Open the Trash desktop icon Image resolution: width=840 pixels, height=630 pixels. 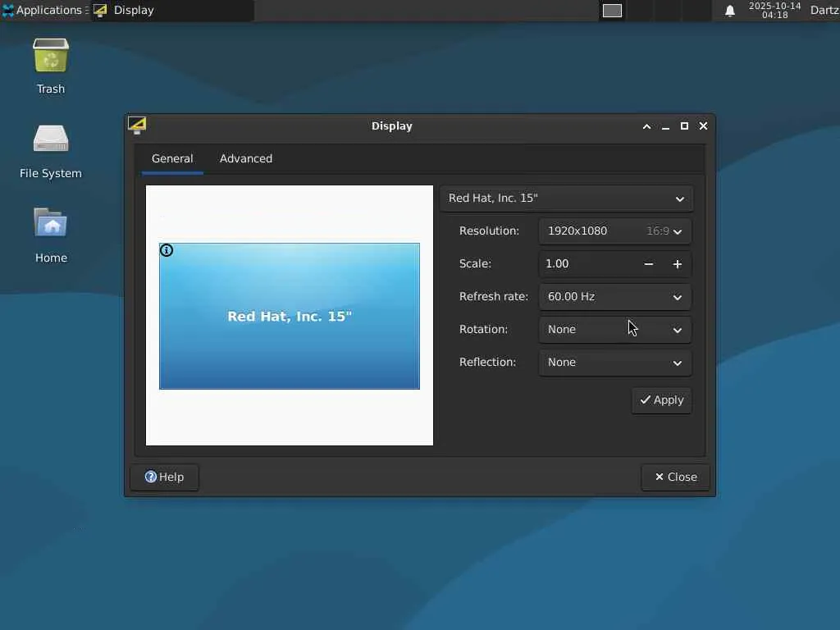tap(51, 56)
